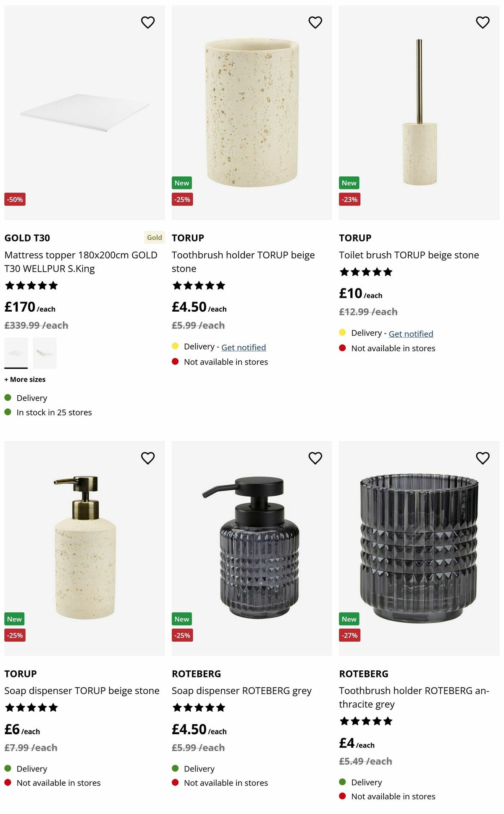Click five-star rating of TORUP toilet brush
Image resolution: width=504 pixels, height=814 pixels.
point(366,272)
